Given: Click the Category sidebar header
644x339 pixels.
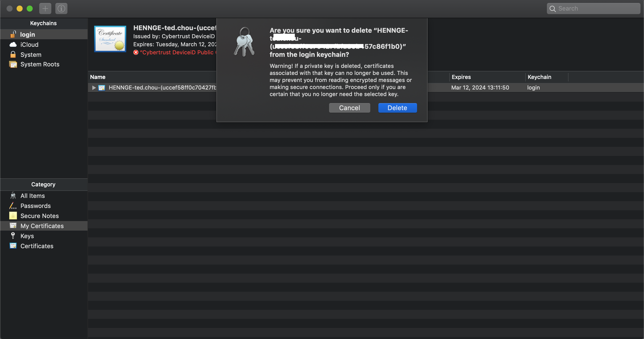Looking at the screenshot, I should click(44, 184).
